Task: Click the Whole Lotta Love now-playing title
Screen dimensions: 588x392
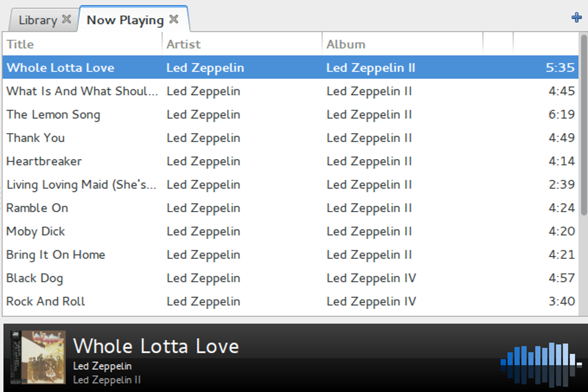Action: [x=156, y=346]
